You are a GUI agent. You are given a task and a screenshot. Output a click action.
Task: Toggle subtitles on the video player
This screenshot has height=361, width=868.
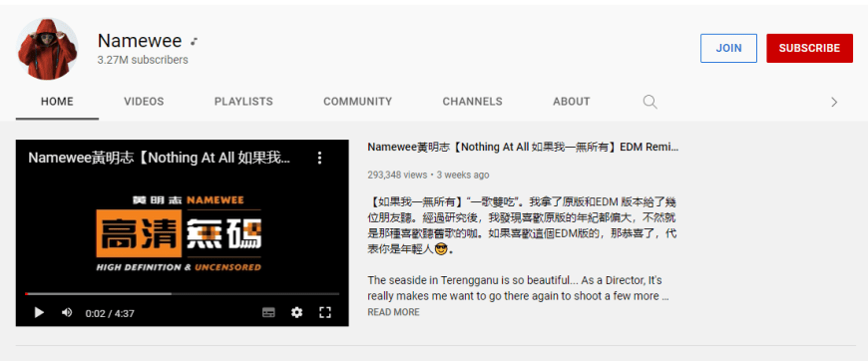tap(268, 313)
